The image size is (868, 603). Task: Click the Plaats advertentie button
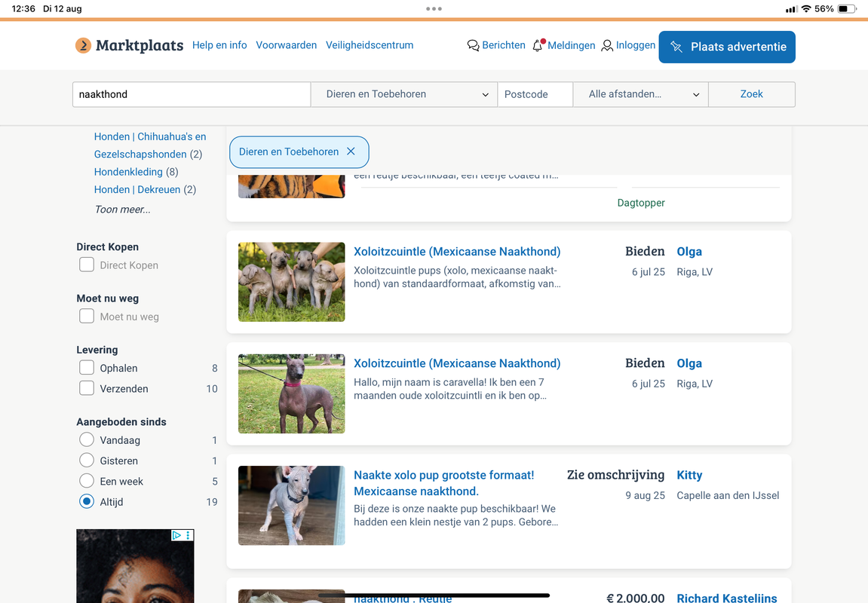tap(727, 47)
